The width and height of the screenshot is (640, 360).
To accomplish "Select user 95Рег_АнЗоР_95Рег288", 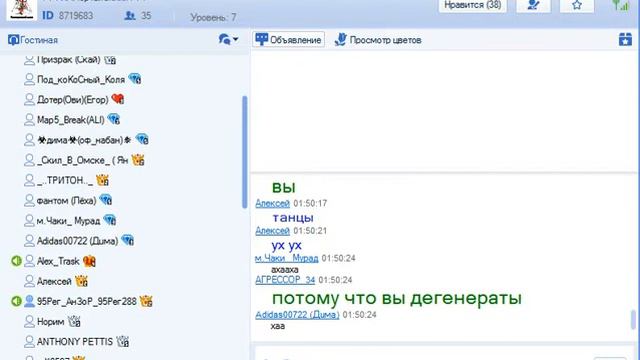I will pyautogui.click(x=87, y=302).
